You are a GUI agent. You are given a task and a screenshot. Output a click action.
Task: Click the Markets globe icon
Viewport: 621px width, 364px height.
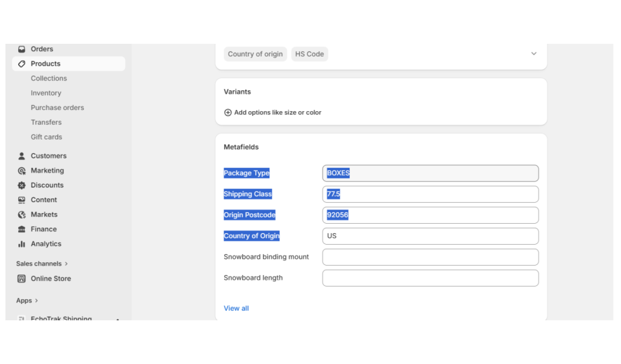[22, 215]
